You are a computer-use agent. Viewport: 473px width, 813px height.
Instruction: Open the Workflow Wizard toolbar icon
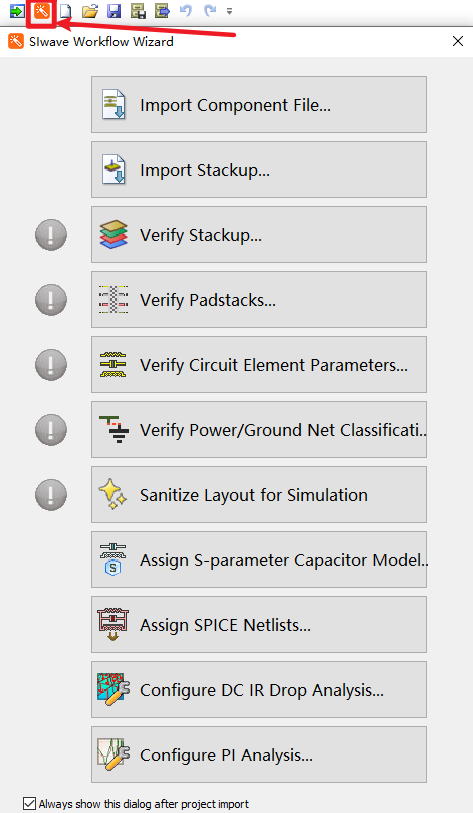(x=41, y=10)
